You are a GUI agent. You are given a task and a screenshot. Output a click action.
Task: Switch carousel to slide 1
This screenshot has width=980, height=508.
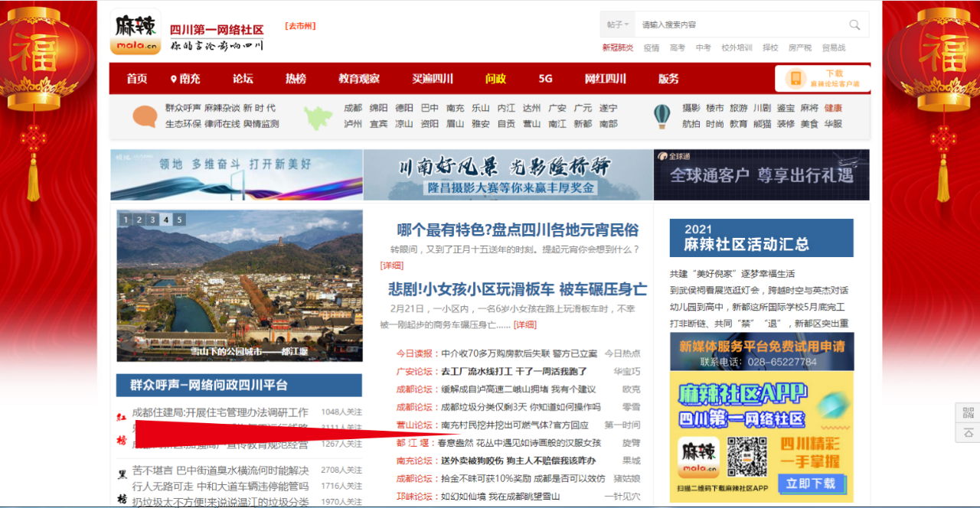[x=126, y=220]
